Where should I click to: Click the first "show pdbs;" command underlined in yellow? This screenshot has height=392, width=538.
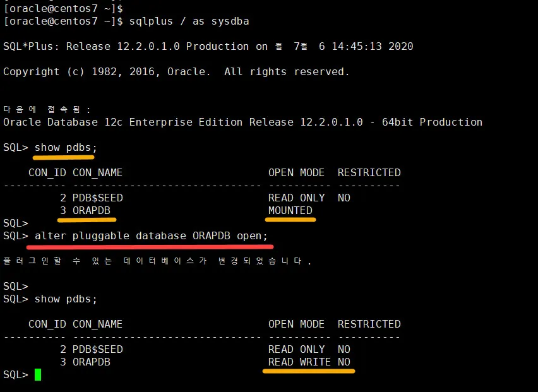[x=66, y=148]
